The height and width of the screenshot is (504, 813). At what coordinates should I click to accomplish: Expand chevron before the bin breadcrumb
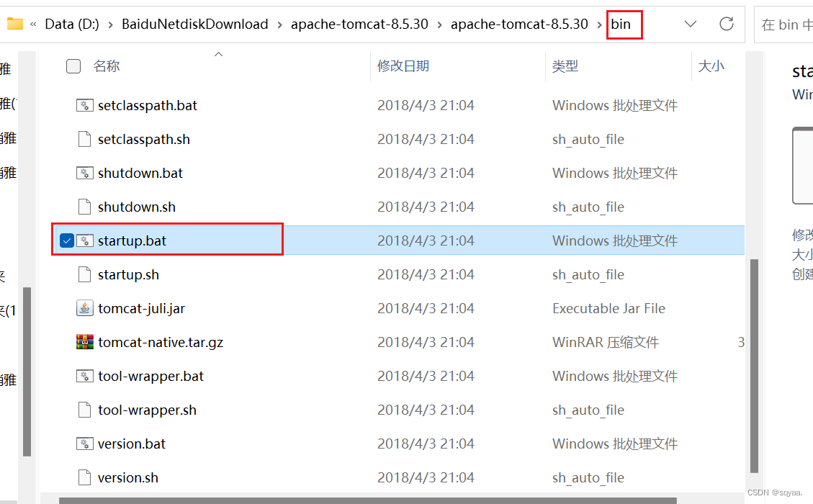(x=599, y=24)
